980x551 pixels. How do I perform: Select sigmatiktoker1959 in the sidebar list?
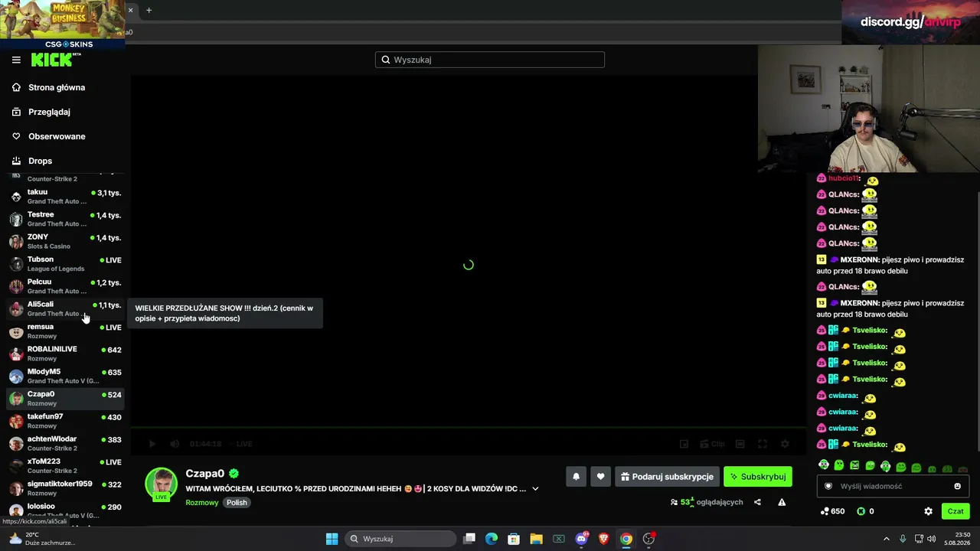click(x=65, y=488)
